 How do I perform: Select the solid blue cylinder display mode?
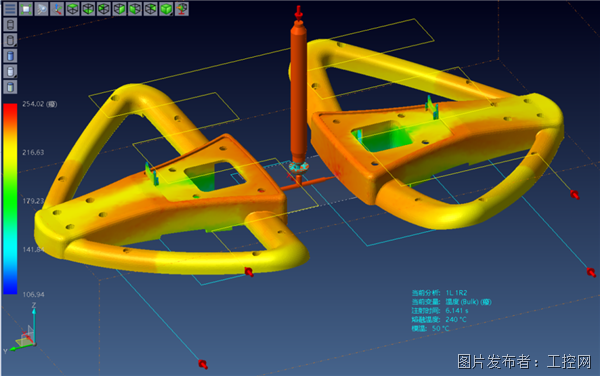tap(10, 56)
